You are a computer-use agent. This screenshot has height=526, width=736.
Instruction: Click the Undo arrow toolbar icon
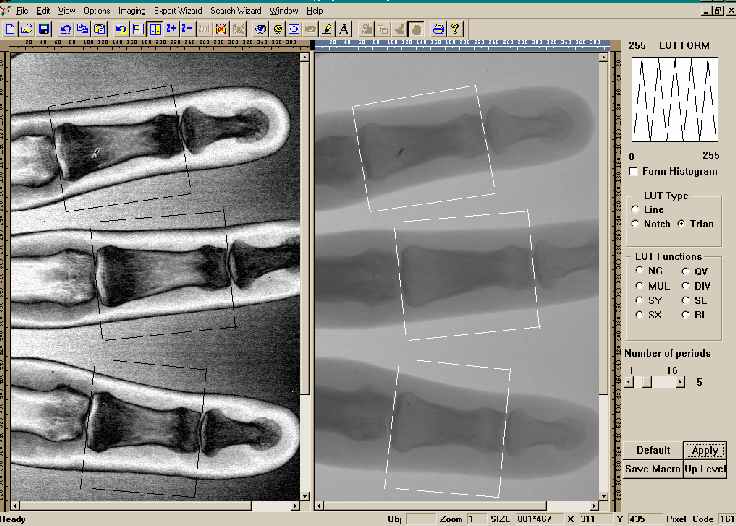tap(121, 29)
